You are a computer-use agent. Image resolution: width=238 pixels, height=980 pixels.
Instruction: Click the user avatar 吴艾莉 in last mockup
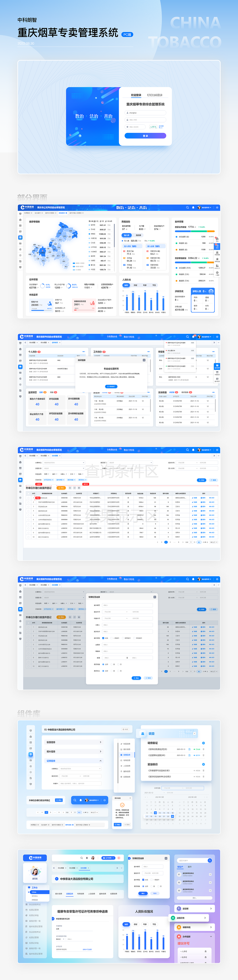pos(35,871)
